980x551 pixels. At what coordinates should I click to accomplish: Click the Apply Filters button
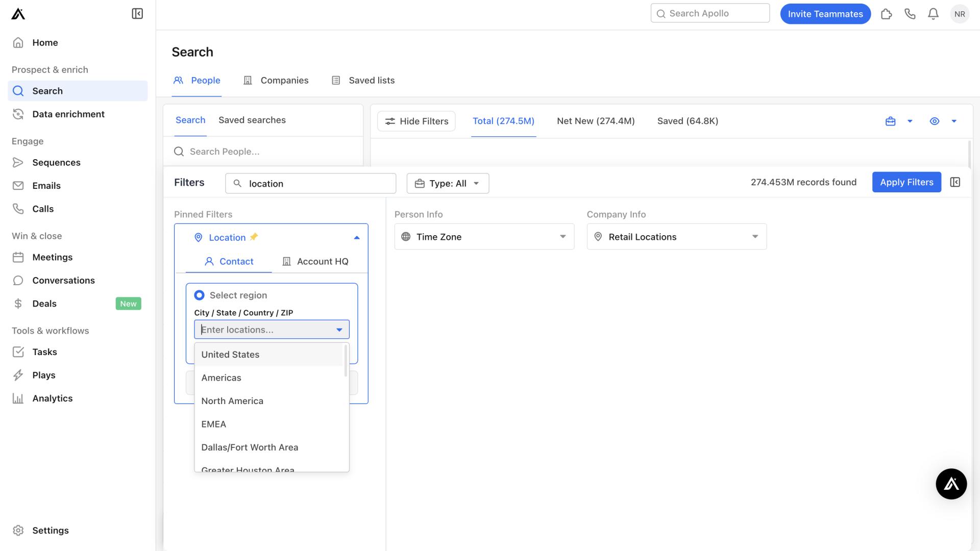(x=906, y=182)
